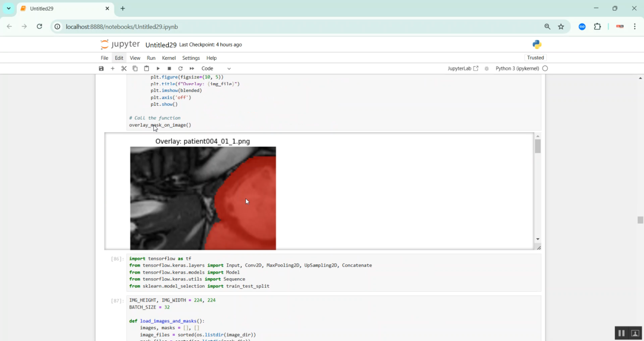This screenshot has width=644, height=341.
Task: Go forward using the browser forward arrow
Action: 24,27
